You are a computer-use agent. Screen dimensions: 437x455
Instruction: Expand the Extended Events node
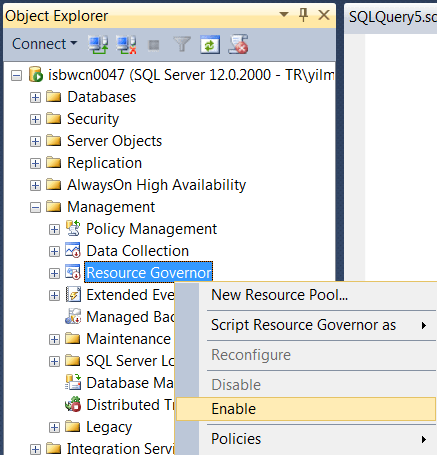pos(54,295)
